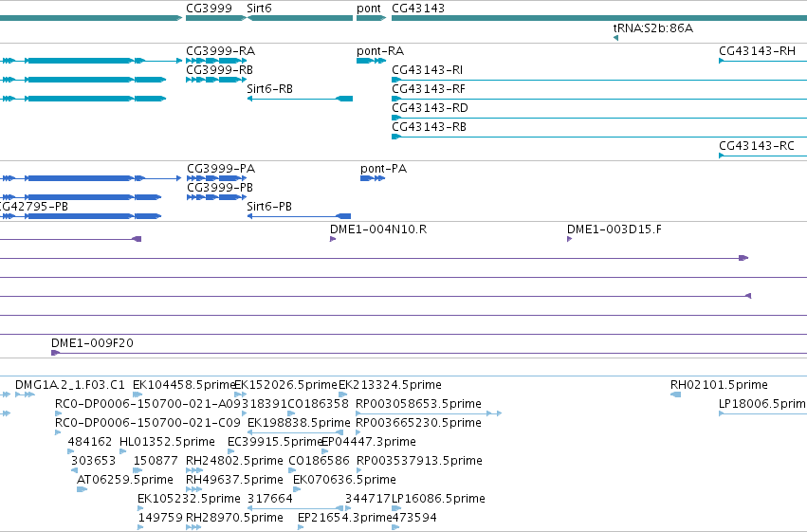Select transcript CG3999-RA label
The height and width of the screenshot is (532, 807).
pos(220,51)
